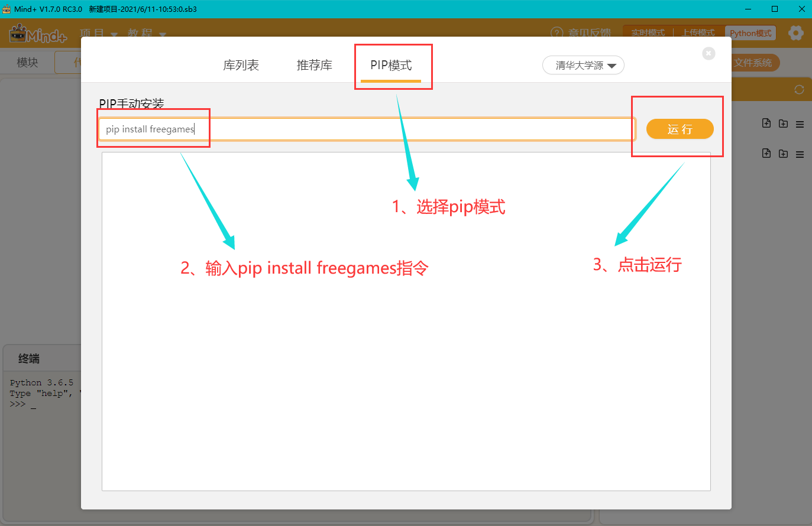Switch to 上传模式

point(698,33)
